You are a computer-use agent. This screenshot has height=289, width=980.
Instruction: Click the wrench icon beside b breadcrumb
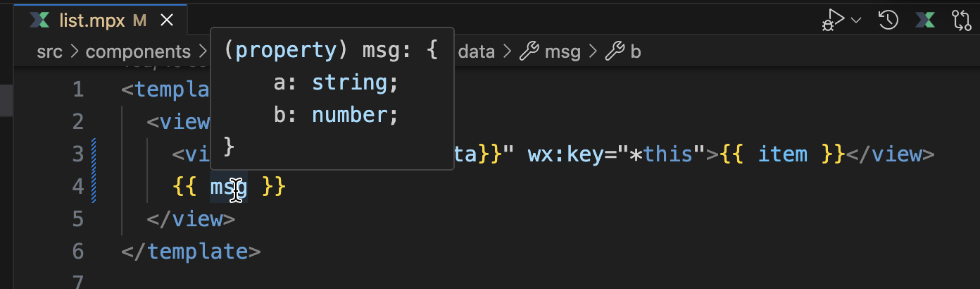click(615, 51)
